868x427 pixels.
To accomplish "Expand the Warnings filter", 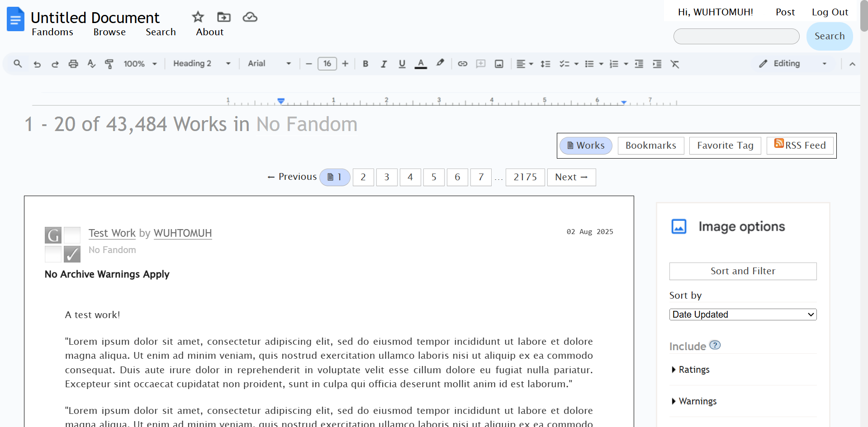I will 694,401.
